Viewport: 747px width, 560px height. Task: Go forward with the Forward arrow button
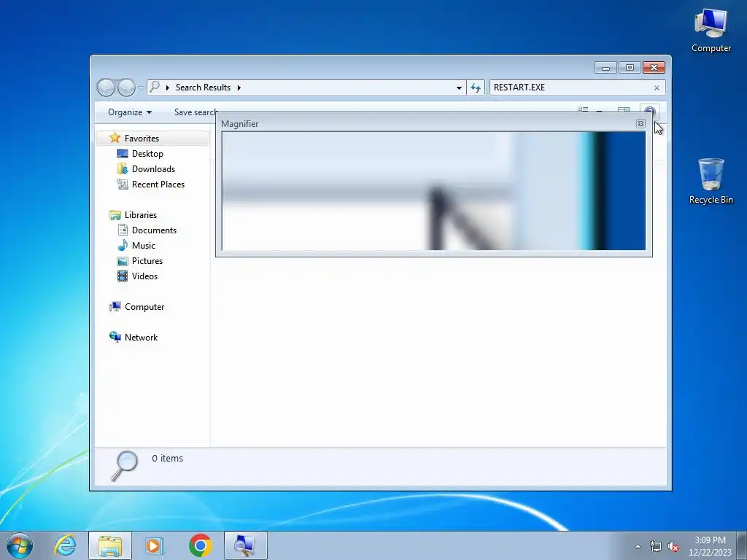click(x=126, y=87)
